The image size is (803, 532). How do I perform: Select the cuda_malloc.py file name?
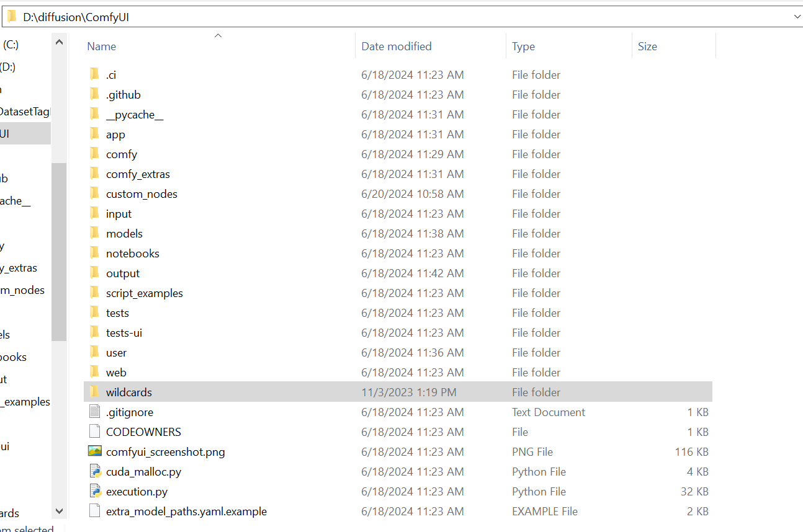144,472
